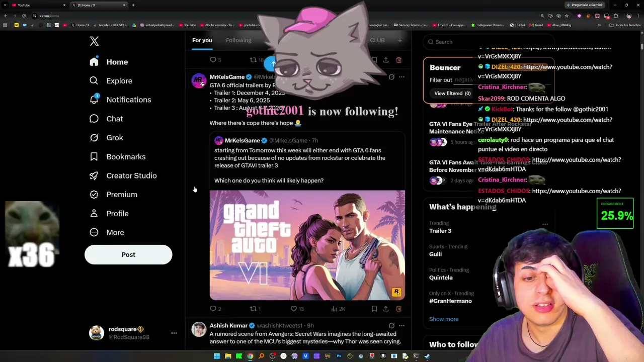Viewport: 644px width, 362px height.
Task: Open a new browser tab
Action: pyautogui.click(x=133, y=5)
